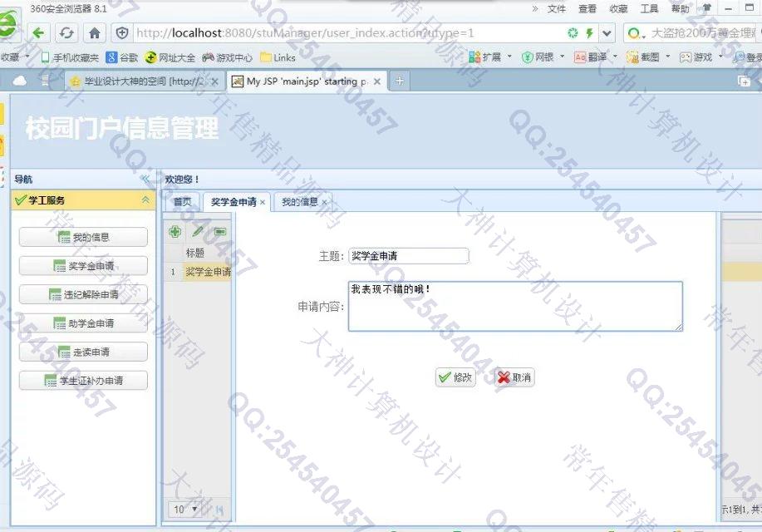This screenshot has height=532, width=762.
Task: Open the page size dropdown showing 10
Action: click(x=186, y=510)
